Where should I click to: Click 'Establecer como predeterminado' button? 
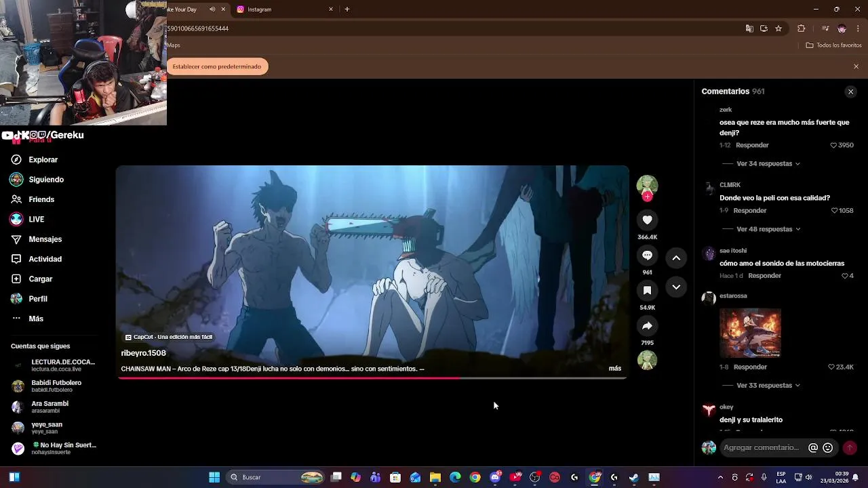217,66
